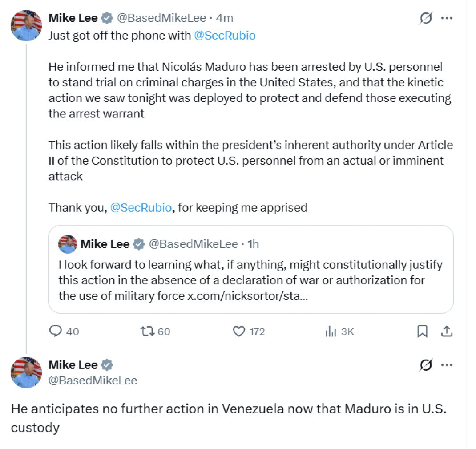The image size is (476, 449).
Task: Open the more options menu on the bottom tweet
Action: 447,365
